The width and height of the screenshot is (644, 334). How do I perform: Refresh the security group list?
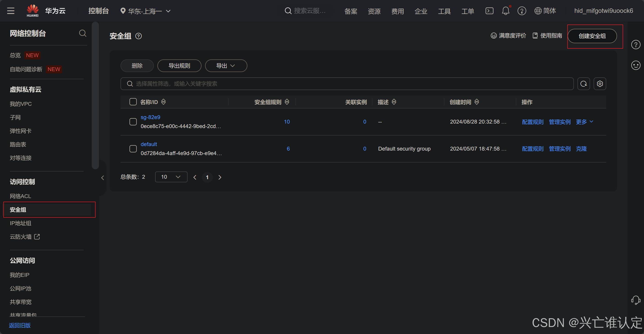[584, 83]
